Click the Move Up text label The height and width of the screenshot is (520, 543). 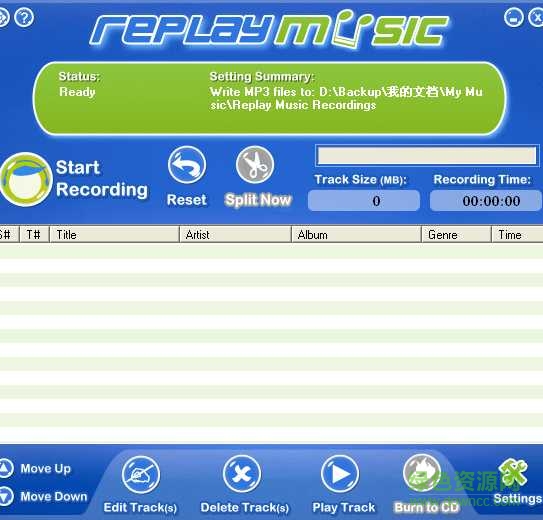(46, 468)
